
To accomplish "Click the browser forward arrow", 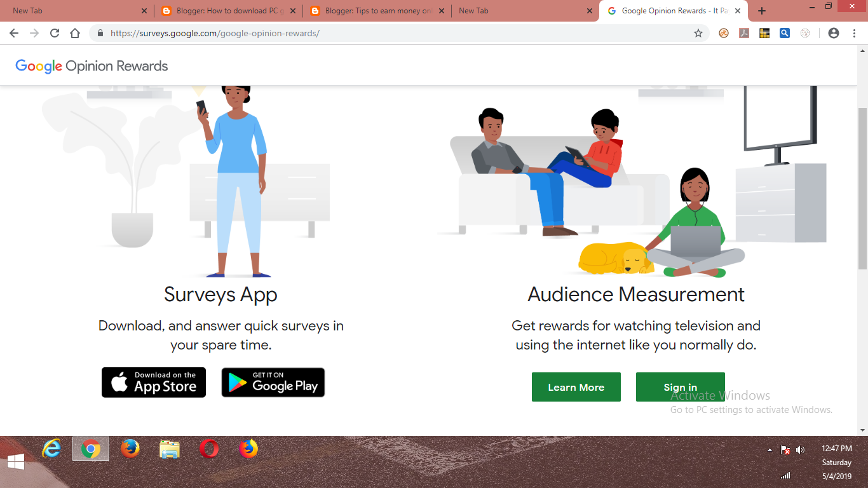I will click(x=34, y=33).
